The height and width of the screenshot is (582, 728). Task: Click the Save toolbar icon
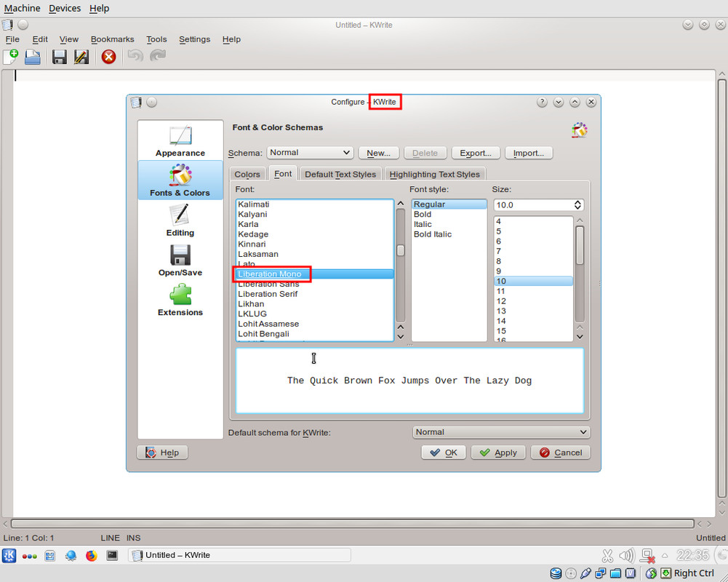click(59, 57)
